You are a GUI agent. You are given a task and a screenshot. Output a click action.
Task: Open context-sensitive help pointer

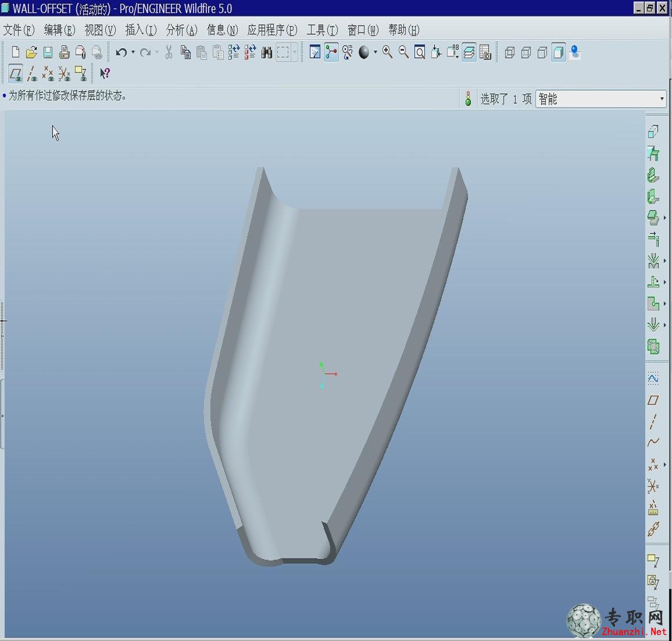tap(105, 74)
